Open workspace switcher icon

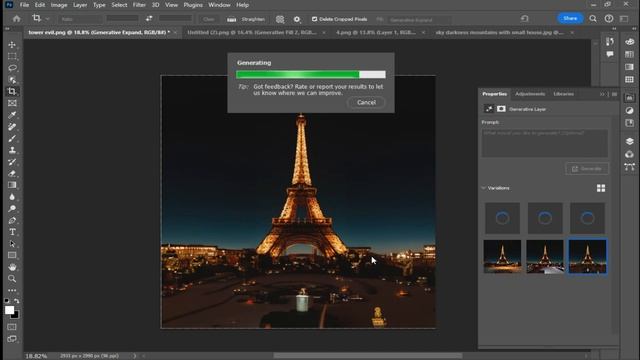coord(624,19)
